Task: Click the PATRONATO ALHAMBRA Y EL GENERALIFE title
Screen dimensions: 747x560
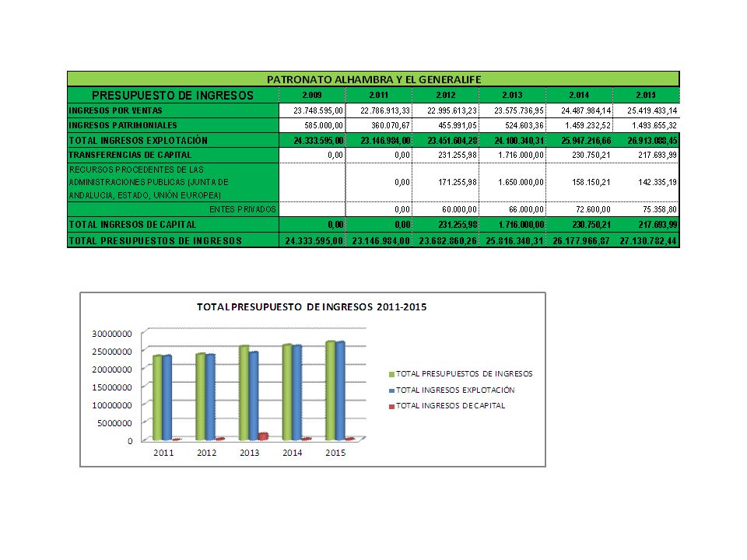Action: (373, 79)
